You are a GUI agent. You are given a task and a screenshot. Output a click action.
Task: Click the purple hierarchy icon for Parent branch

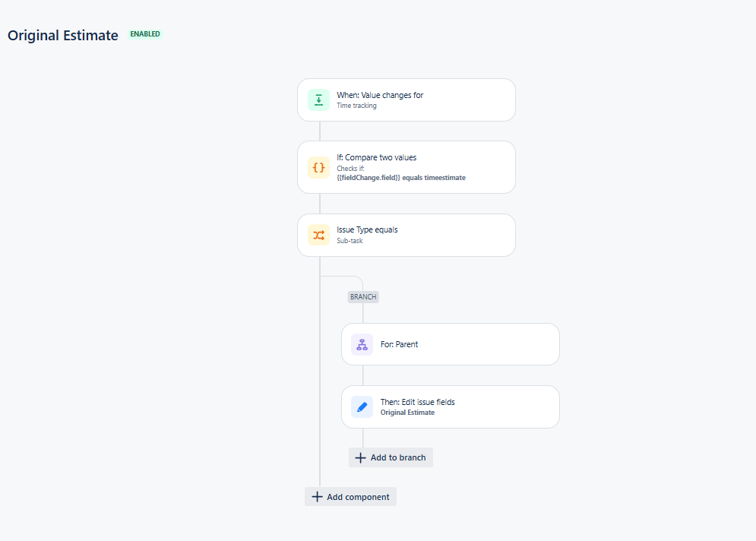(362, 344)
